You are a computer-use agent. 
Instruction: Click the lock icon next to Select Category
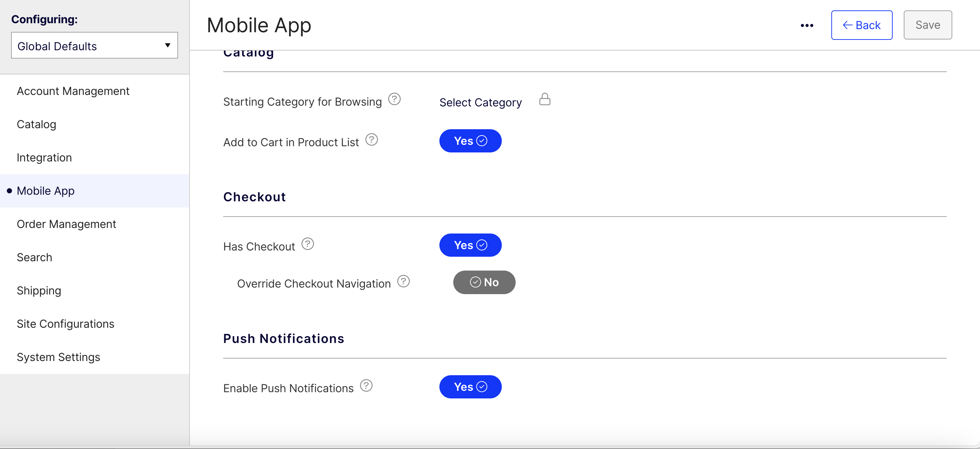pos(545,99)
